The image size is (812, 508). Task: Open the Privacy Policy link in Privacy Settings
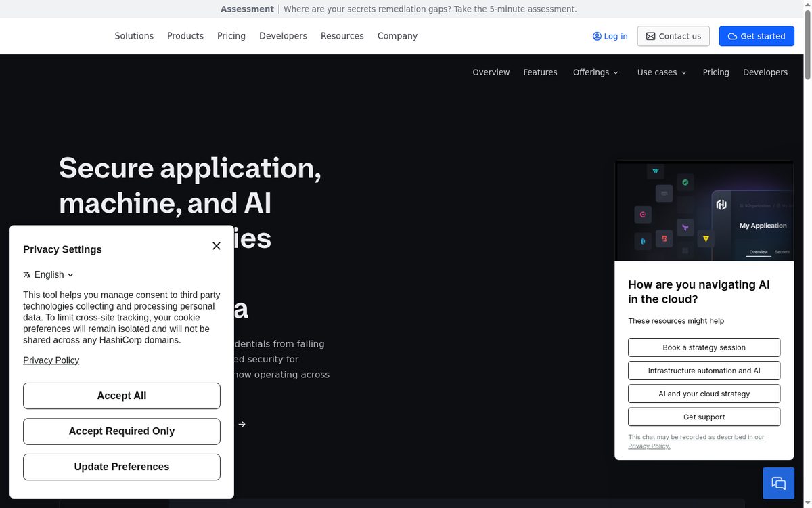pyautogui.click(x=51, y=360)
